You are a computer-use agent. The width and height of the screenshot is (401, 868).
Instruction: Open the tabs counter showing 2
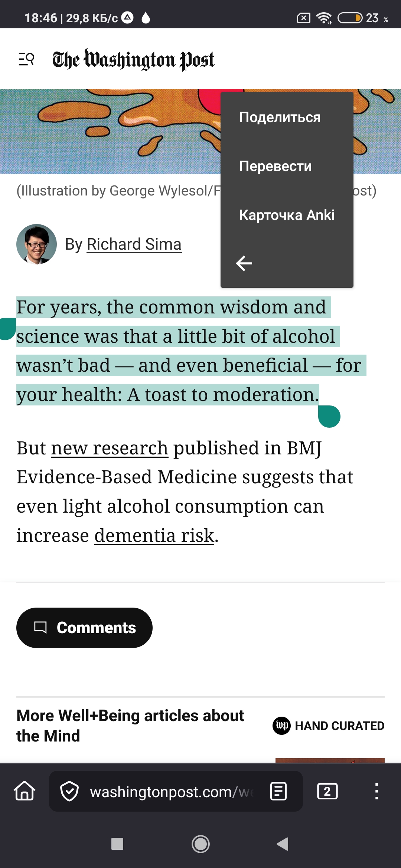coord(327,791)
